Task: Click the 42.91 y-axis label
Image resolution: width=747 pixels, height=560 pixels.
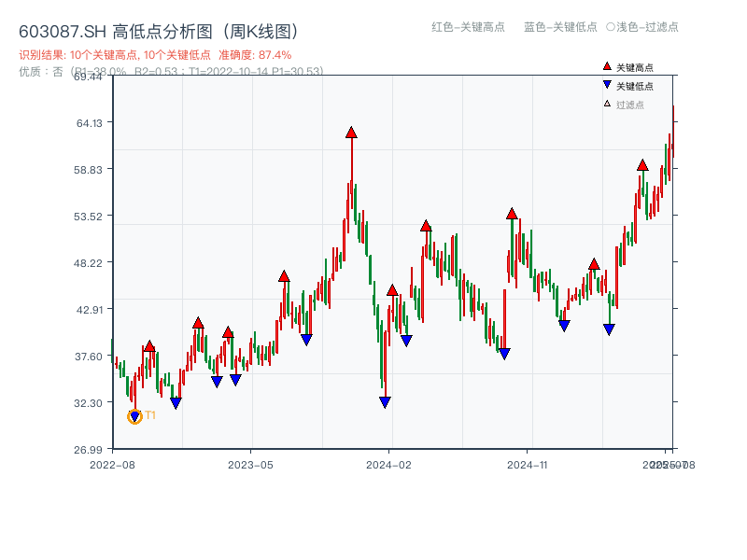Action: 89,310
